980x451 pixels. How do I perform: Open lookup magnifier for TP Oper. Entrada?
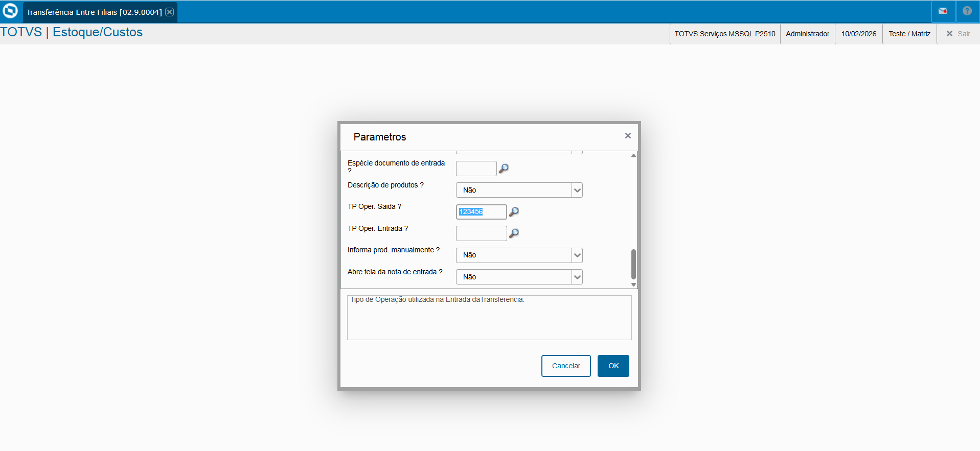(514, 233)
